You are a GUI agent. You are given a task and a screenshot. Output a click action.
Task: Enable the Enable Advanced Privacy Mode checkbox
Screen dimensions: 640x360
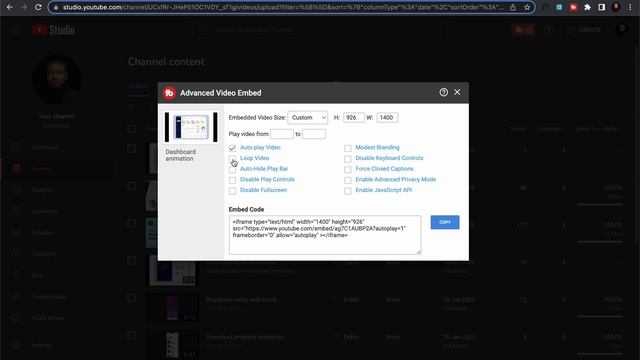tap(348, 180)
